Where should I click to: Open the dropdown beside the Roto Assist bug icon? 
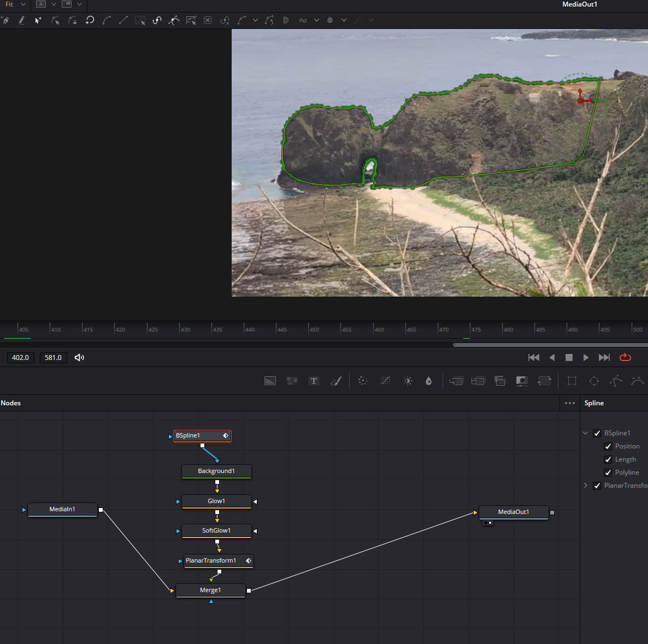(x=344, y=20)
